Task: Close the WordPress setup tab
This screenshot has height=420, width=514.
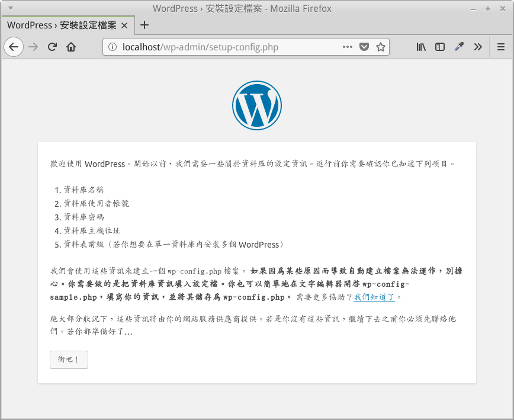Action: (x=124, y=25)
